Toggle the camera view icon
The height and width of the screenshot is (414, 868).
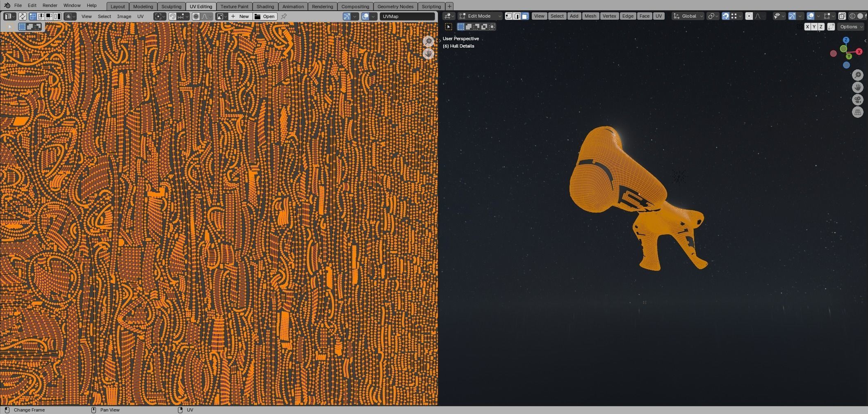858,100
